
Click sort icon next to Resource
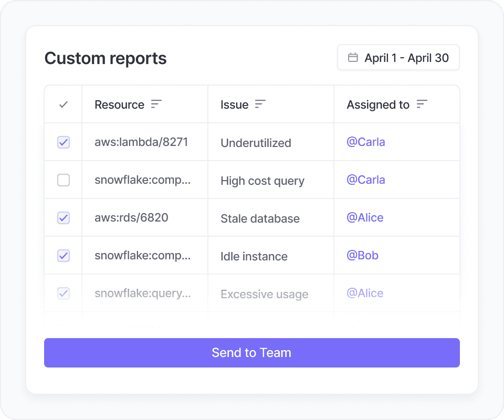pyautogui.click(x=156, y=104)
